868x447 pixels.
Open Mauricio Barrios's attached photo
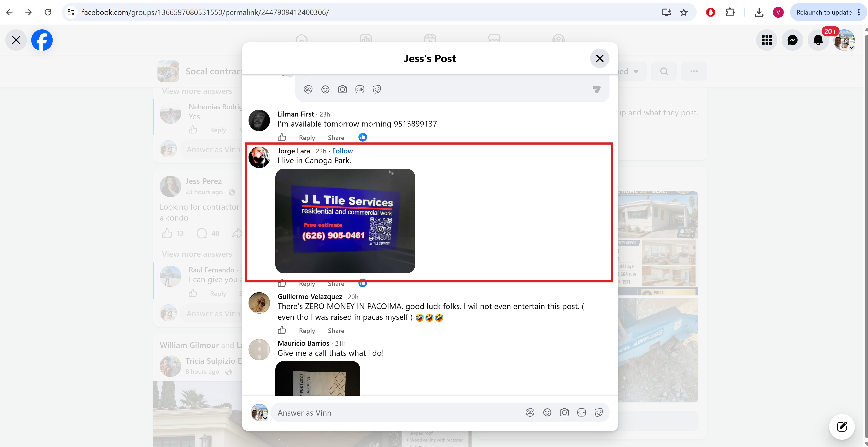coord(318,378)
